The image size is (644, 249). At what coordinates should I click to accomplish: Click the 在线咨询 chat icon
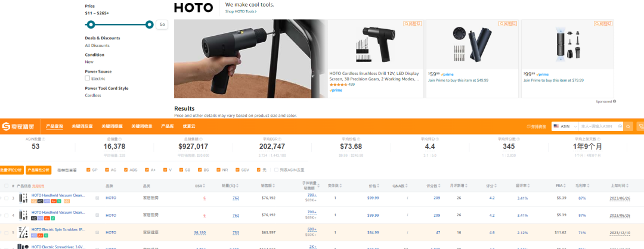tap(528, 126)
